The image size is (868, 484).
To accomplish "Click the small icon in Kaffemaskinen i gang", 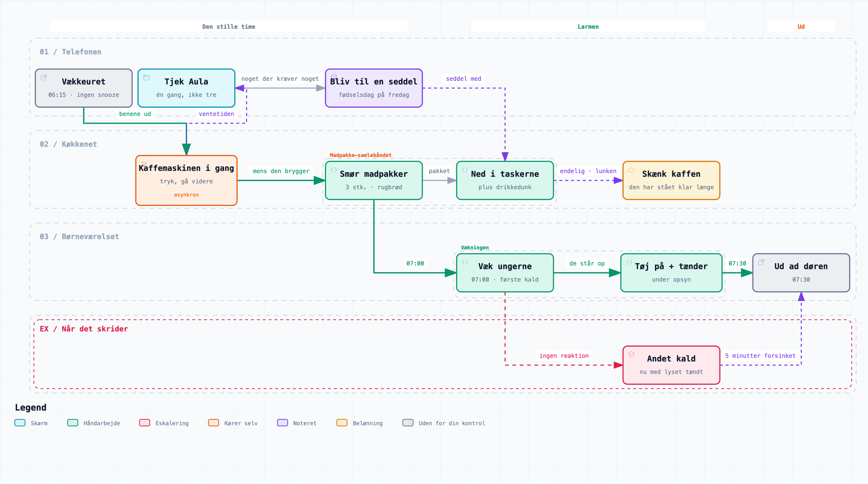I will [x=144, y=164].
